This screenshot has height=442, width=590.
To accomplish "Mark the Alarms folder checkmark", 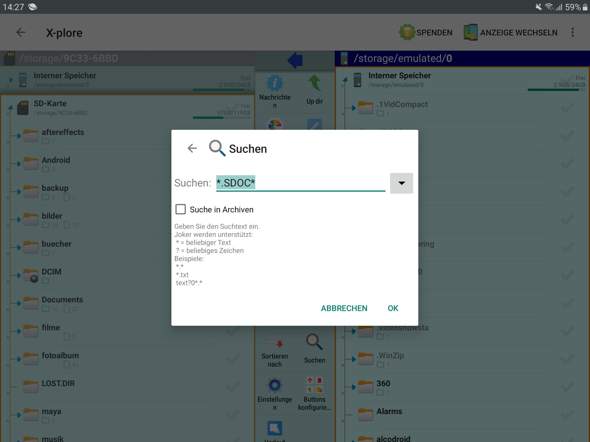I will tap(567, 414).
